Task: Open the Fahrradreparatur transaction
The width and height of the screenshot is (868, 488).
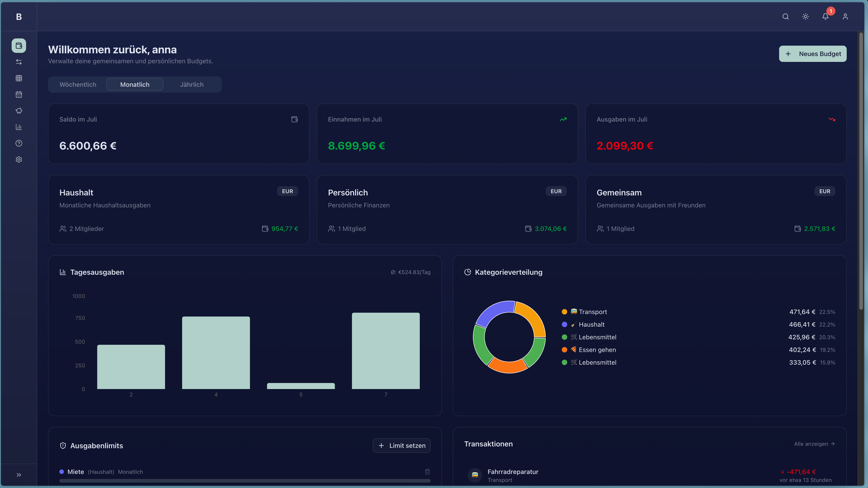Action: click(x=649, y=475)
